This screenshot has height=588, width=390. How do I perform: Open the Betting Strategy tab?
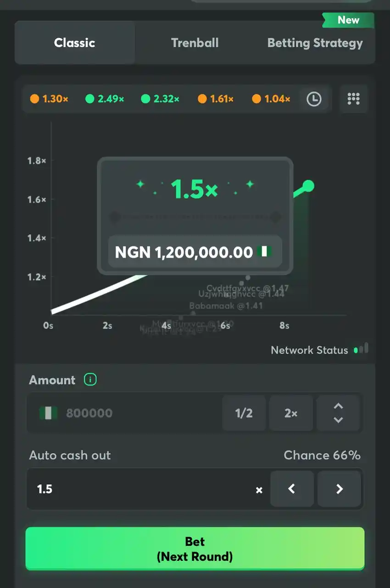[315, 43]
